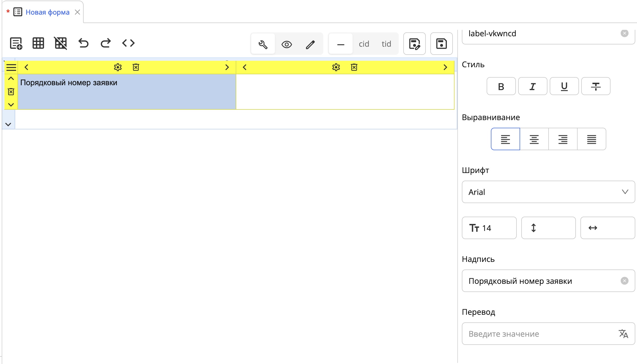
Task: Select center text alignment
Action: pos(534,139)
